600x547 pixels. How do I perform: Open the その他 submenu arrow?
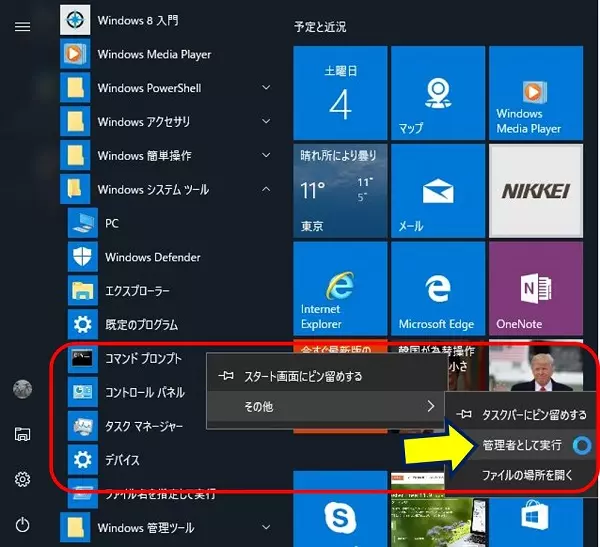pyautogui.click(x=430, y=406)
